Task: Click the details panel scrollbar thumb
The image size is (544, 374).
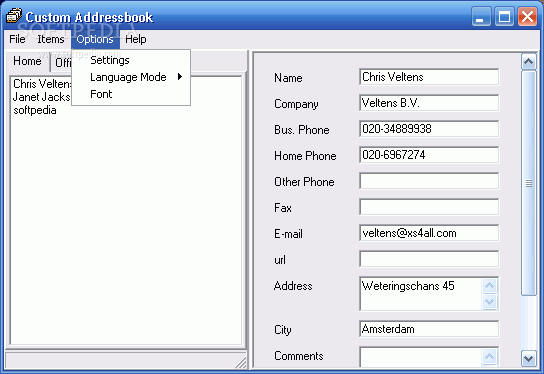Action: tap(528, 183)
